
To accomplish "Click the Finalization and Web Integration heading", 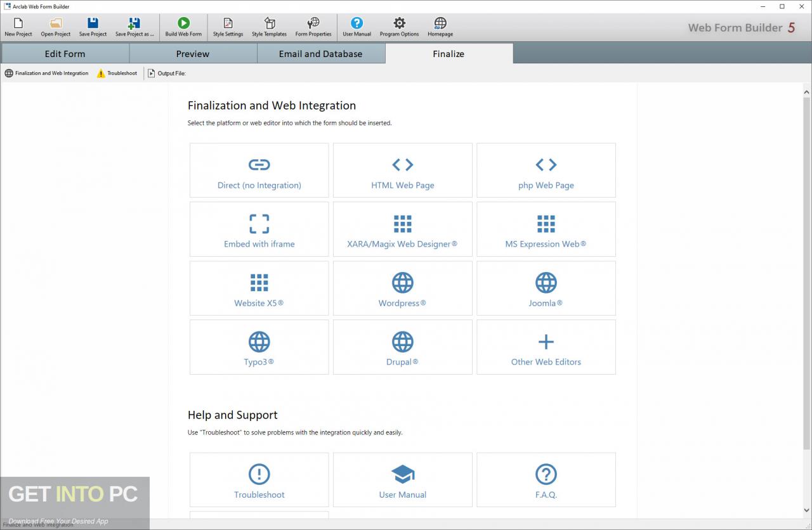I will pos(272,106).
